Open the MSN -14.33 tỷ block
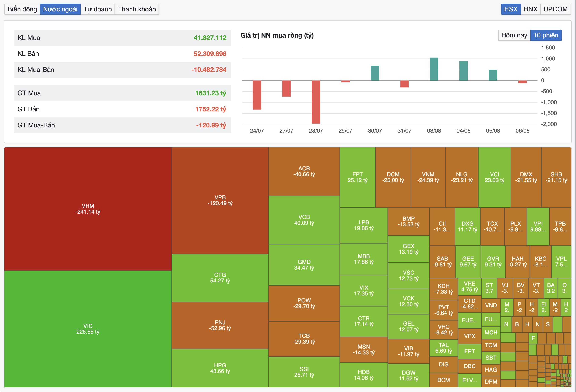 click(x=364, y=350)
